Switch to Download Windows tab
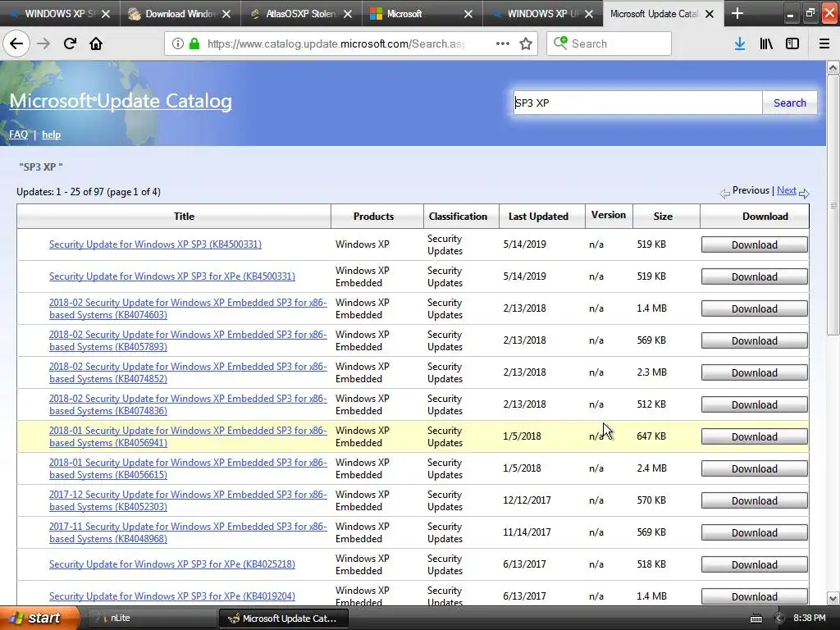The width and height of the screenshot is (840, 630). [x=180, y=13]
